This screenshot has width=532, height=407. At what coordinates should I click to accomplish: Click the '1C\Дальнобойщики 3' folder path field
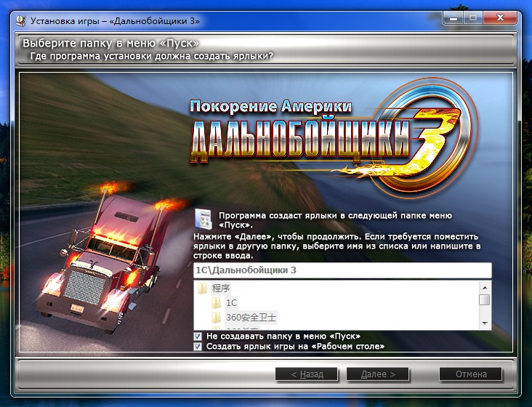342,270
